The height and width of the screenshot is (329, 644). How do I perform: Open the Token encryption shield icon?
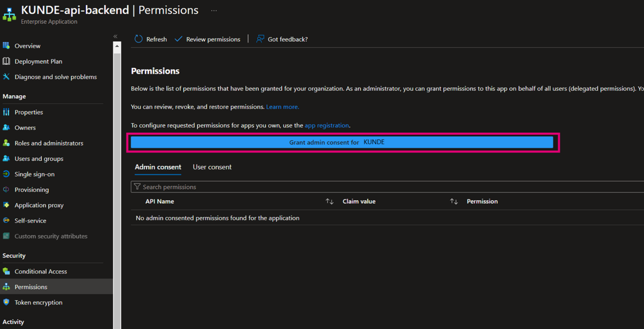[x=6, y=302]
